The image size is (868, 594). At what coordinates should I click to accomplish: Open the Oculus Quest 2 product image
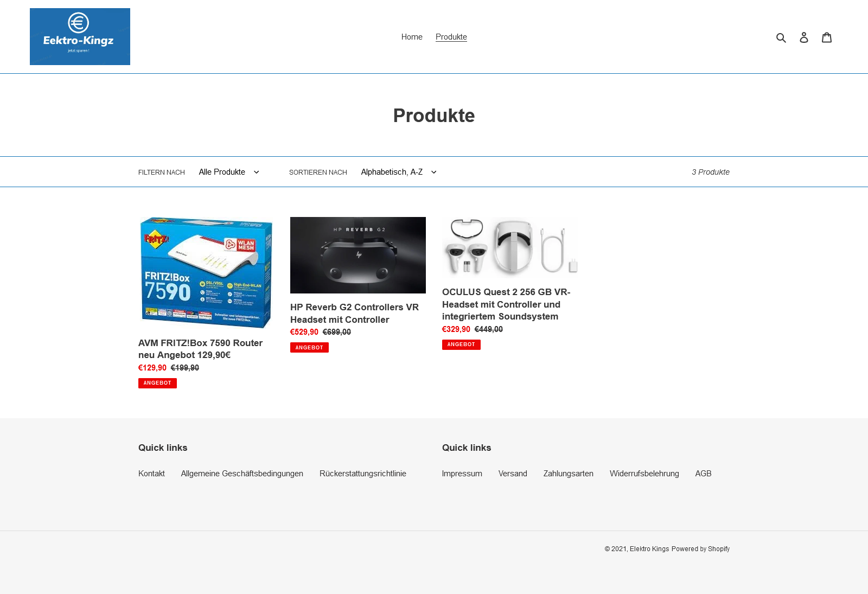[510, 247]
